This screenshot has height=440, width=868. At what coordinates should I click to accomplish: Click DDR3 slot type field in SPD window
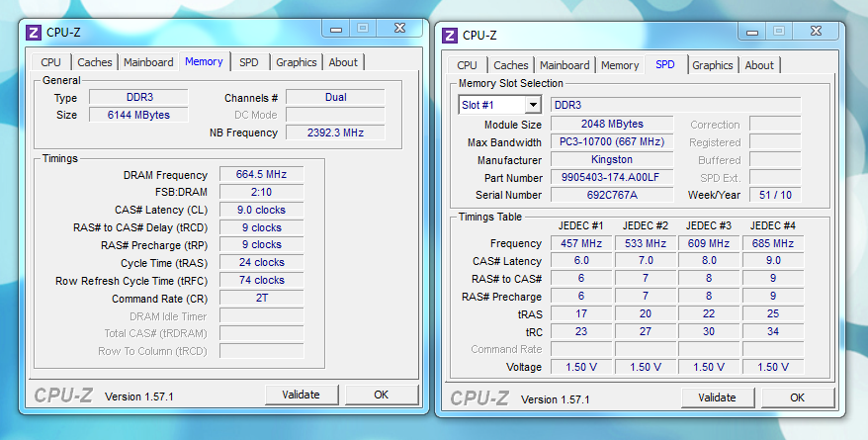[675, 105]
